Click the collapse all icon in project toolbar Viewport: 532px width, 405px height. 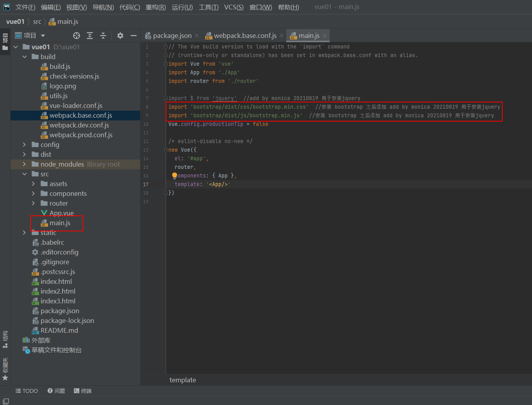103,36
